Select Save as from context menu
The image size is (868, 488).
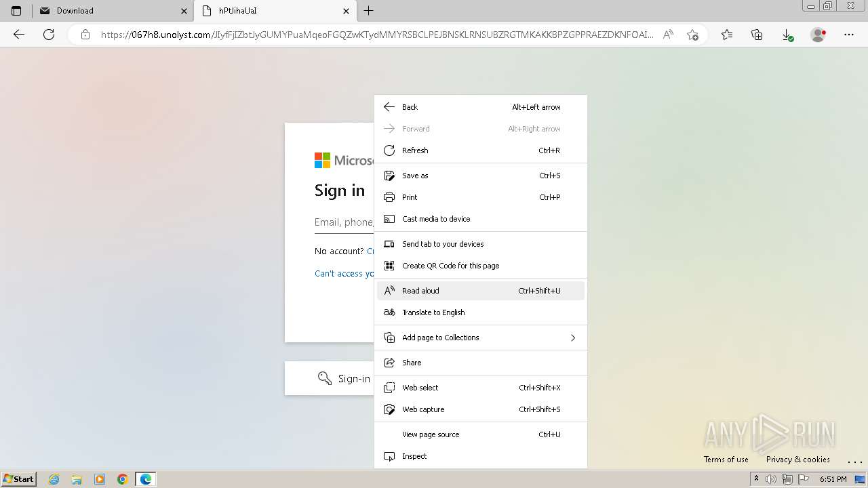480,176
